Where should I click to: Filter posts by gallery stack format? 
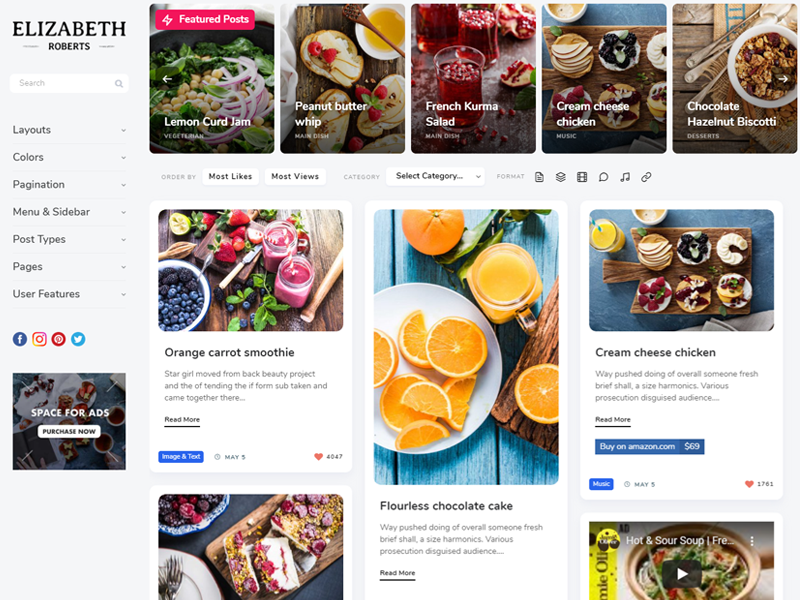click(x=561, y=177)
